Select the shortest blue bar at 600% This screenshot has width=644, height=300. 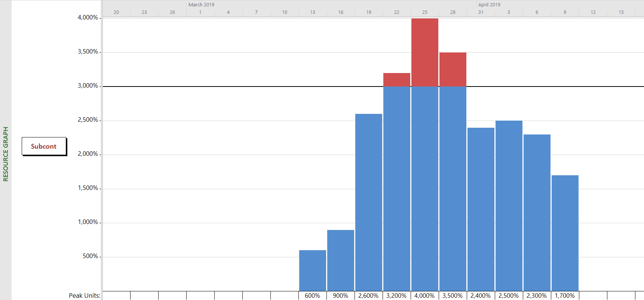(313, 270)
